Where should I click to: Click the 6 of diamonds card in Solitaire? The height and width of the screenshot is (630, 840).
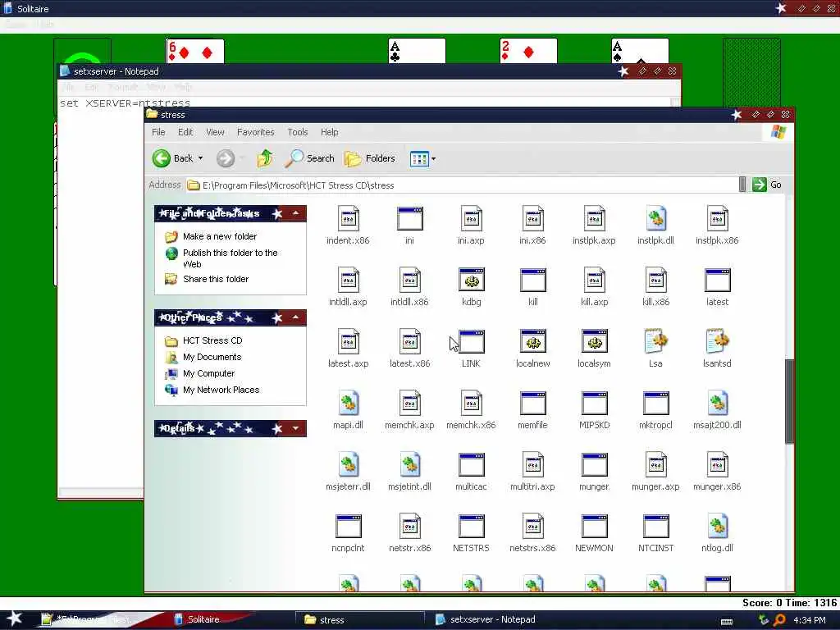coord(195,52)
